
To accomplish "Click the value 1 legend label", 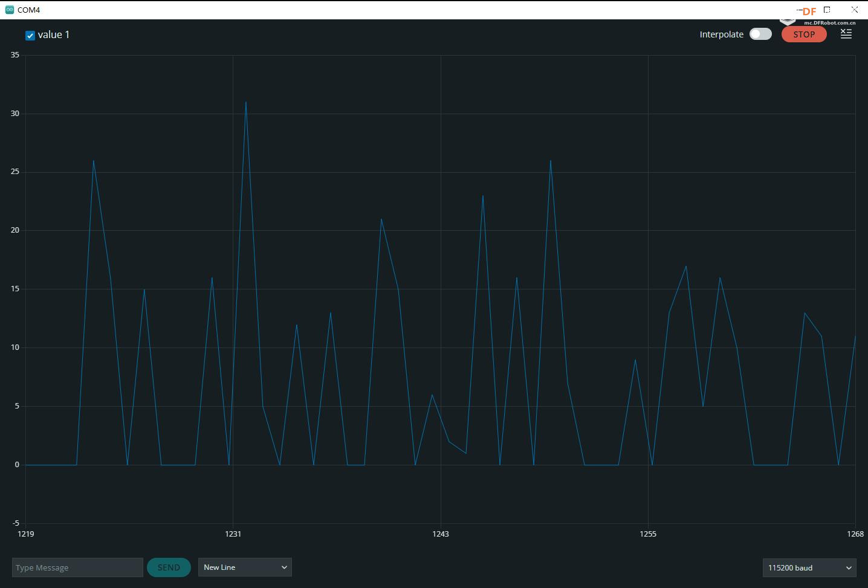I will (54, 35).
